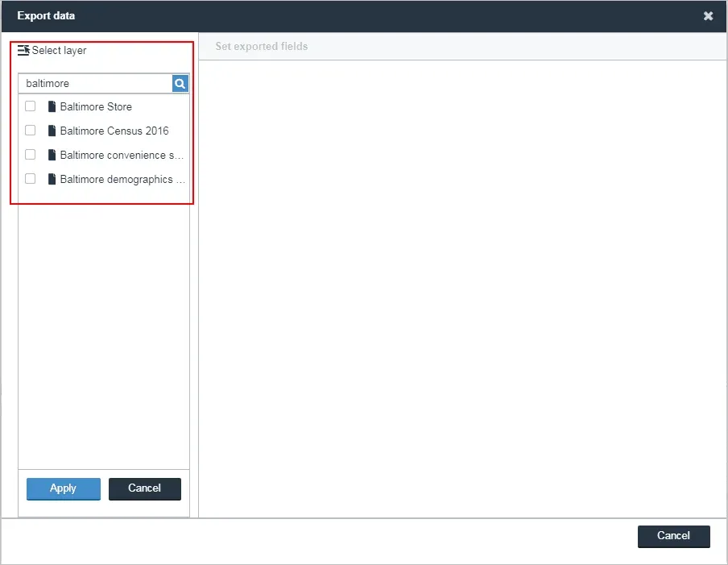Check the Baltimore demographics layer checkbox

(x=30, y=178)
